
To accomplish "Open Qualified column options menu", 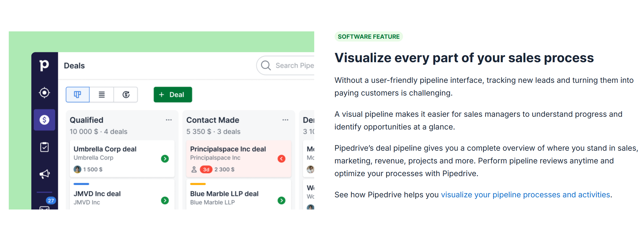I will pos(169,120).
